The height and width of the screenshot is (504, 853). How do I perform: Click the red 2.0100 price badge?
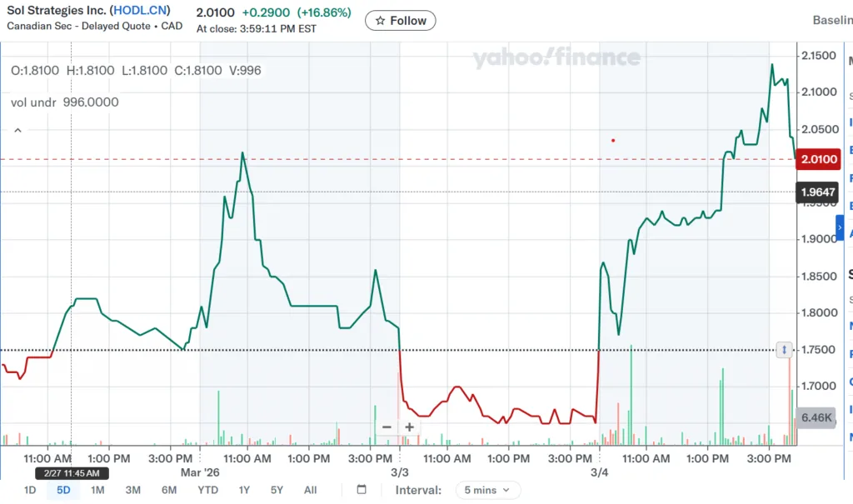click(819, 159)
